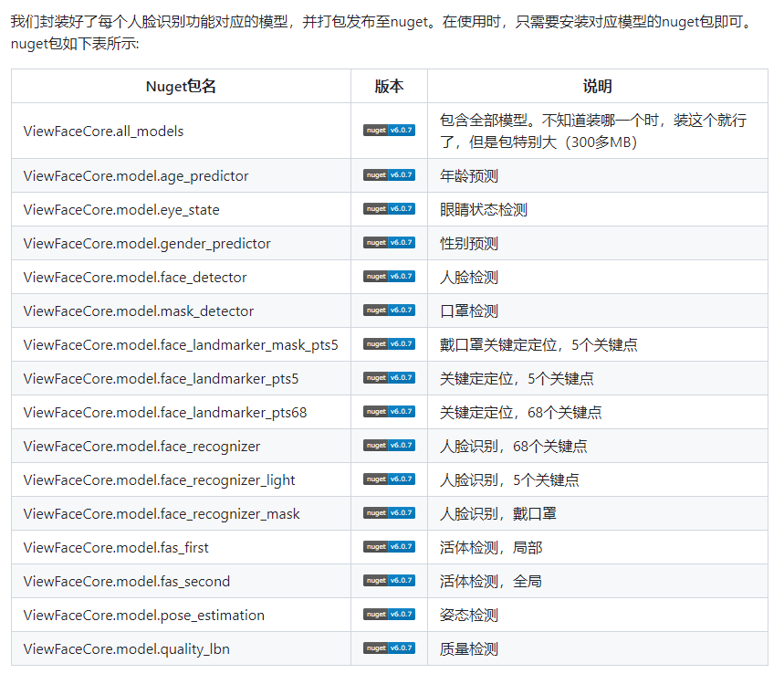The width and height of the screenshot is (784, 674).
Task: Click the "说明" column header
Action: [597, 87]
